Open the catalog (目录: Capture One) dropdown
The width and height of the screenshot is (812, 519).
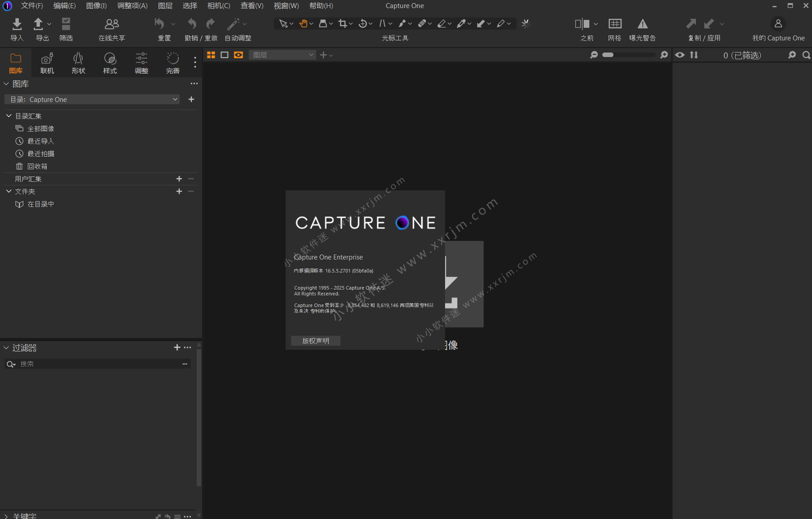pyautogui.click(x=92, y=99)
